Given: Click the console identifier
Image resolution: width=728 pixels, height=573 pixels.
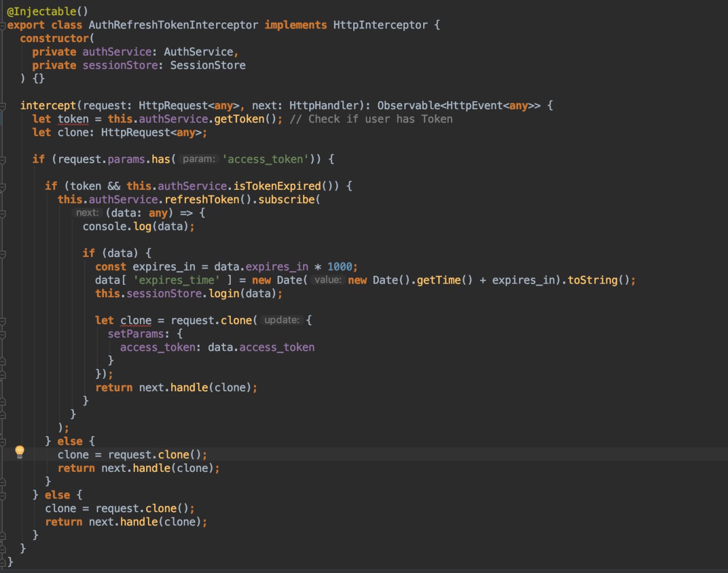Looking at the screenshot, I should (x=104, y=227).
